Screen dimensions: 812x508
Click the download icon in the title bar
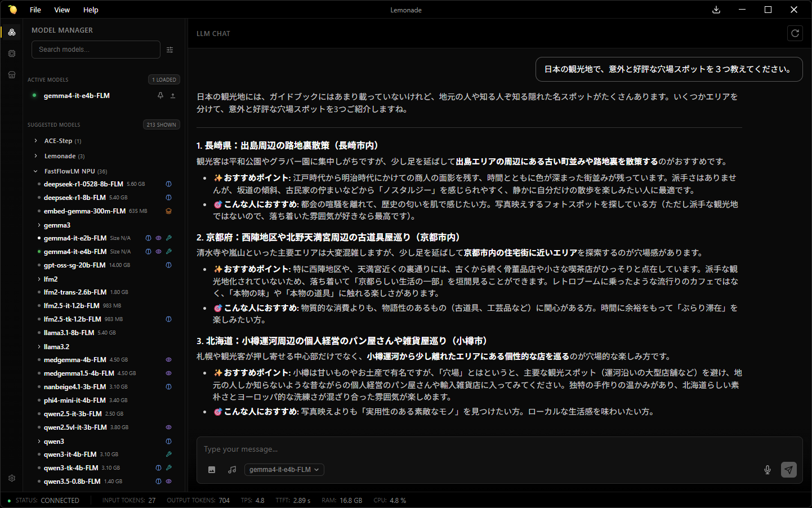[x=716, y=10]
